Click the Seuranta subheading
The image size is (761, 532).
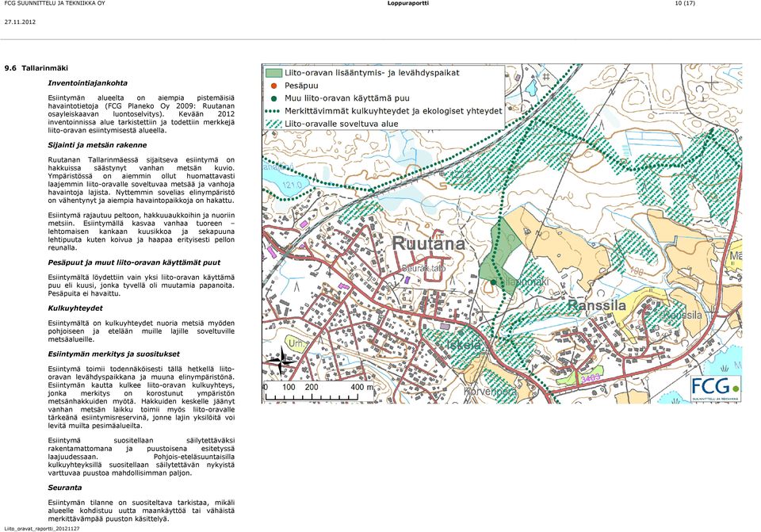click(64, 488)
